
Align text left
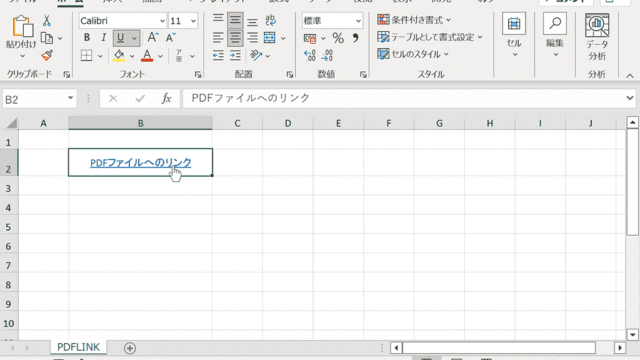218,38
